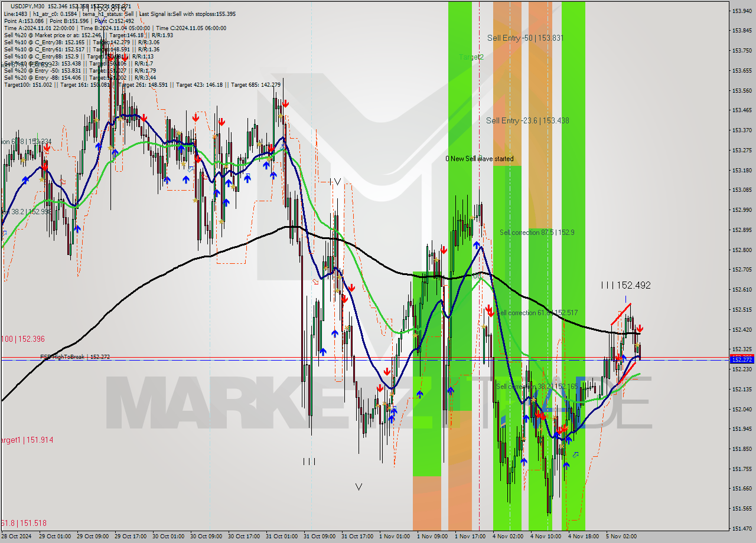The height and width of the screenshot is (543, 756).
Task: Click the red '100 | 152.396' level label
Action: point(22,339)
